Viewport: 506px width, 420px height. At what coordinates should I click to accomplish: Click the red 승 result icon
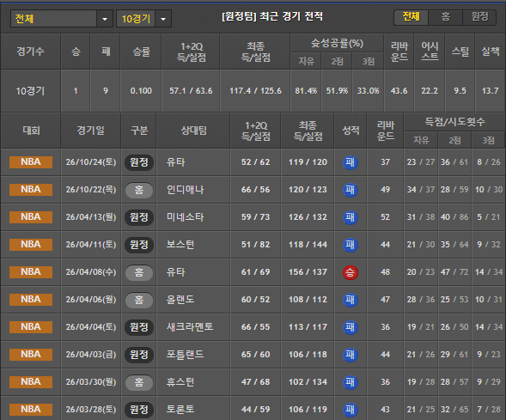point(351,272)
